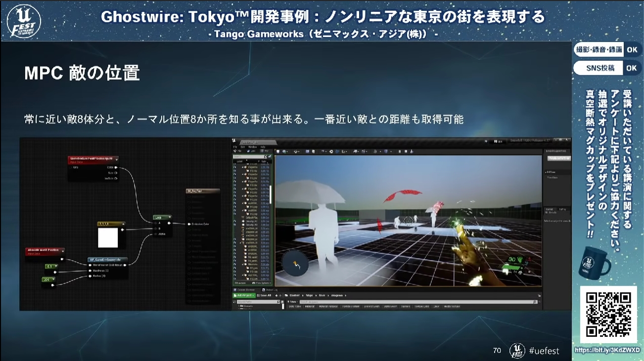Viewport: 644px width, 361px height.
Task: Collapse the Lerp node via its chevron
Action: pos(170,217)
